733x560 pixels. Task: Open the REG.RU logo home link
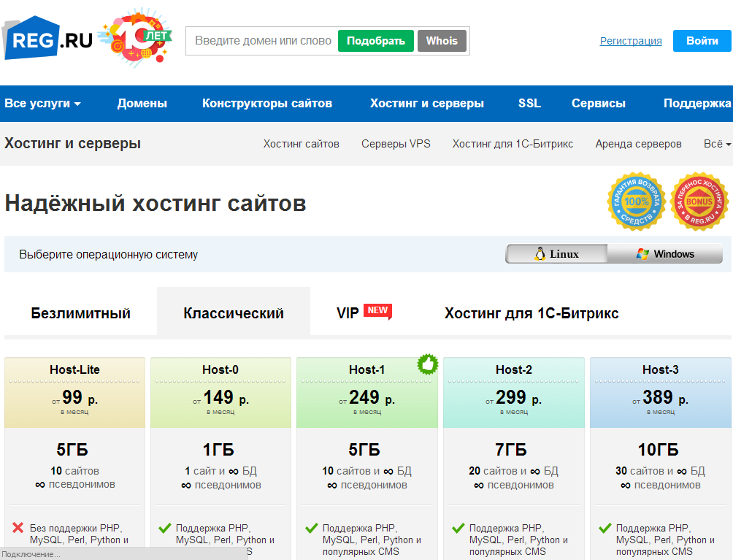pos(47,38)
